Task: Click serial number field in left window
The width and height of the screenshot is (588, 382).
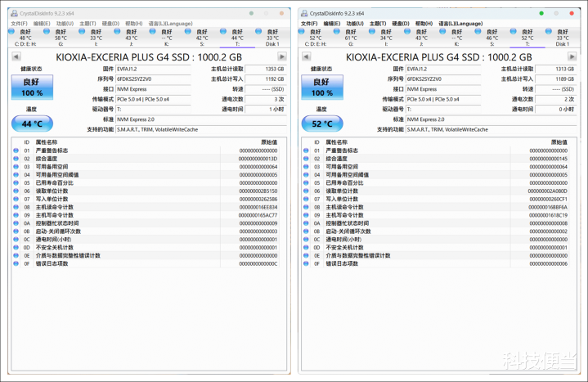Action: 153,79
